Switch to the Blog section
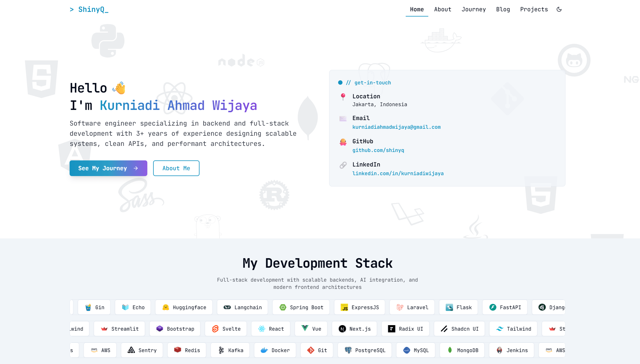This screenshot has width=640, height=364. coord(503,9)
